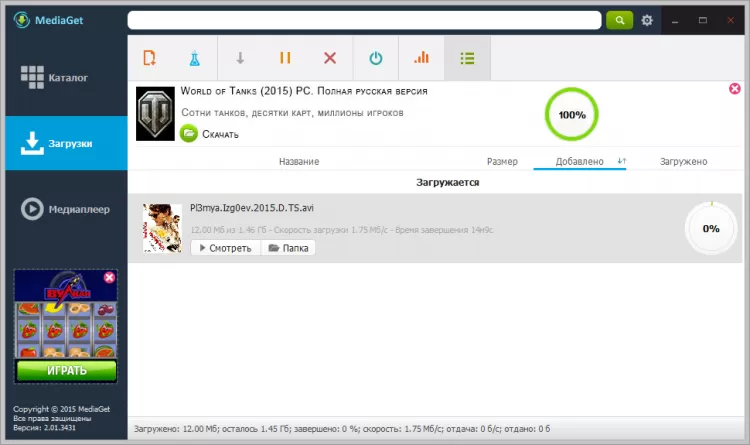Viewport: 750px width, 445px height.
Task: Toggle the green list view icon
Action: tap(467, 58)
